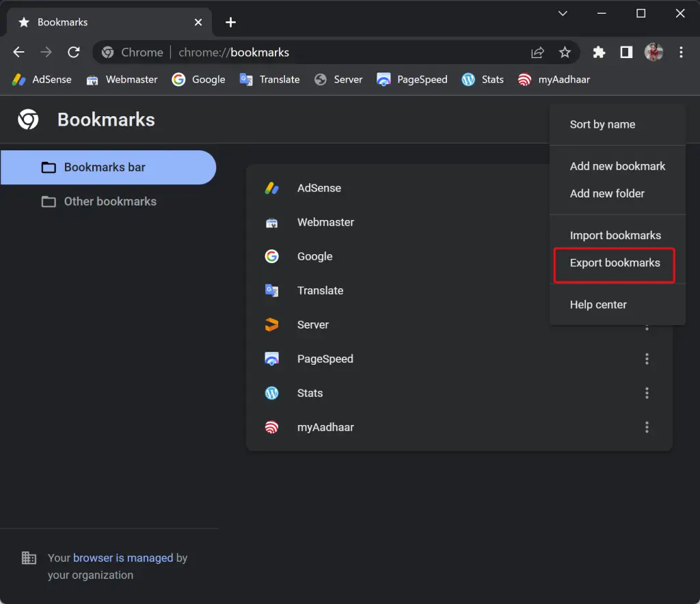Bookmark the current page via star icon
Screen dimensions: 700x604
[565, 52]
